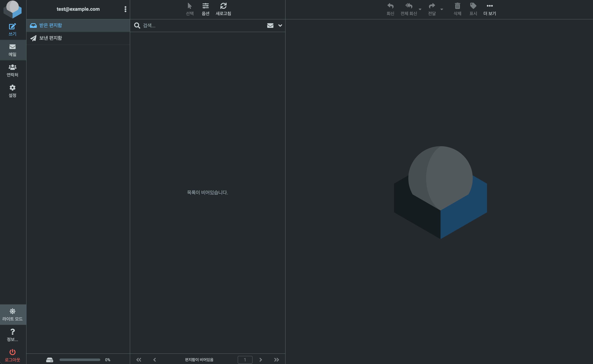Click the mail search (검색) field

tap(203, 26)
